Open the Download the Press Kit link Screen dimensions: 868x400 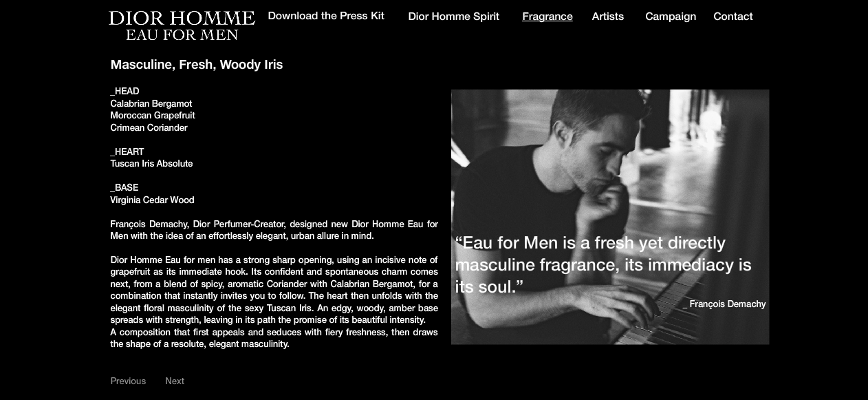coord(326,16)
